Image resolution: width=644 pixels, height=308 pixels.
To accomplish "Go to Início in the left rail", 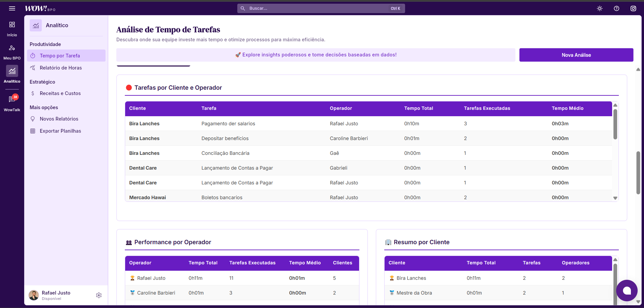I will coord(12,29).
